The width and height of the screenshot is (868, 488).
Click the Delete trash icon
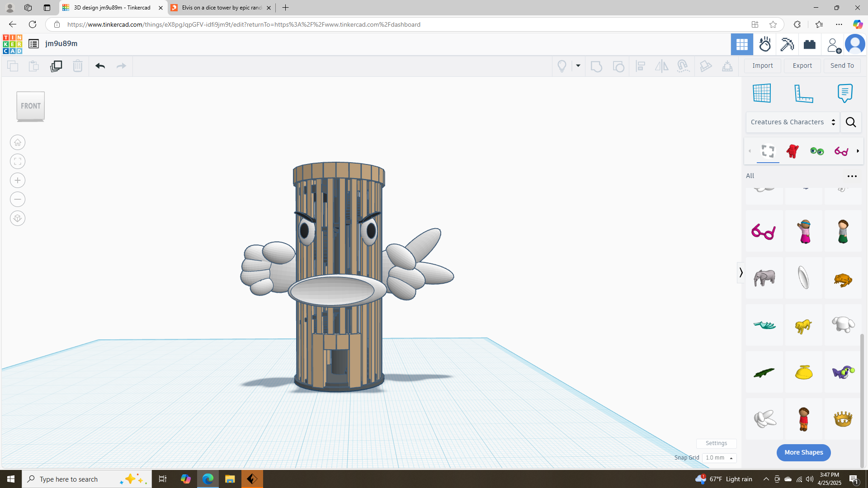coord(78,66)
